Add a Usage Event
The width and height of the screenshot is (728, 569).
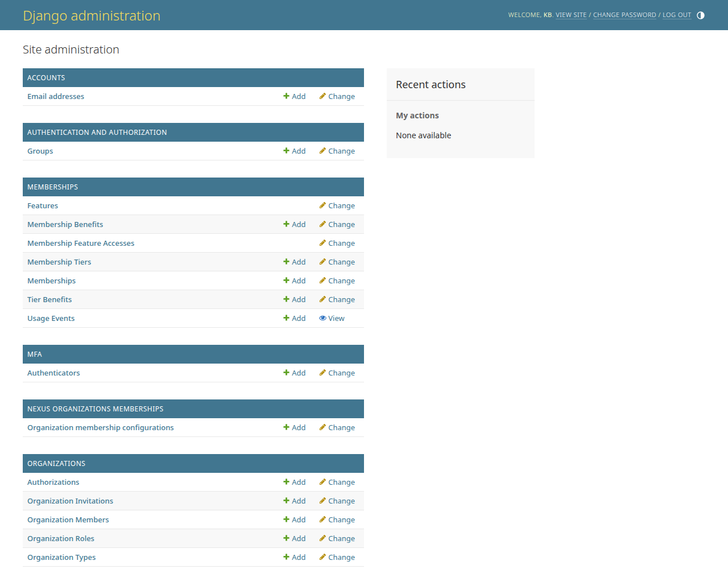[295, 318]
